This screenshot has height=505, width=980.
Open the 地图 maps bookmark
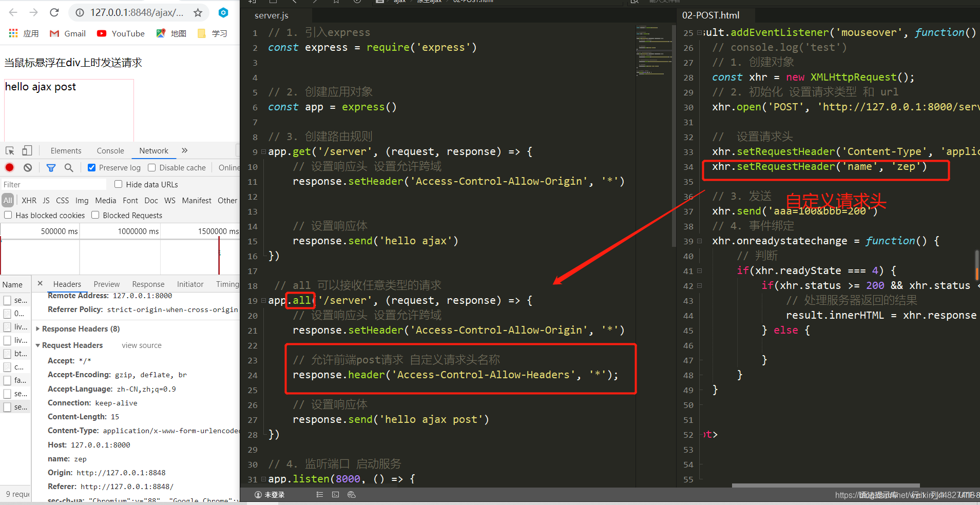(x=171, y=33)
